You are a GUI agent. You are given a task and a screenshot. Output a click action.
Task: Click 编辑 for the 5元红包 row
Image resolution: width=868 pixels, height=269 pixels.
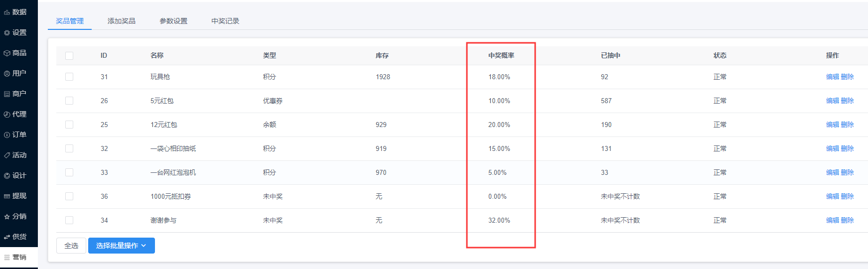click(833, 101)
